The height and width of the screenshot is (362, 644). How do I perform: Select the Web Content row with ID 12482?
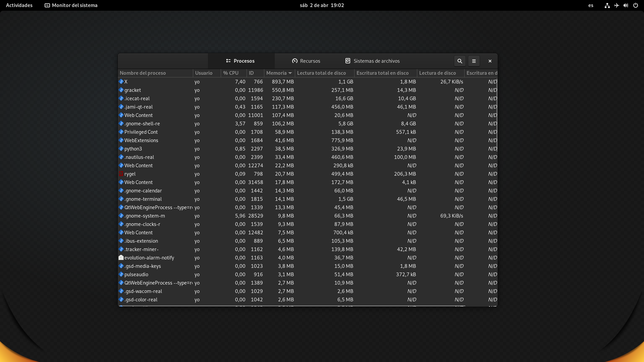click(x=307, y=233)
